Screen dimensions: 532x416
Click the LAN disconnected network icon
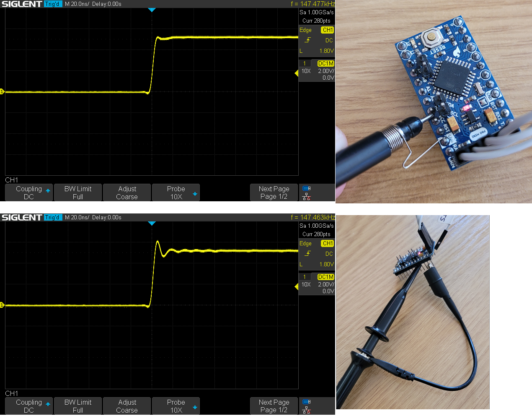[306, 195]
